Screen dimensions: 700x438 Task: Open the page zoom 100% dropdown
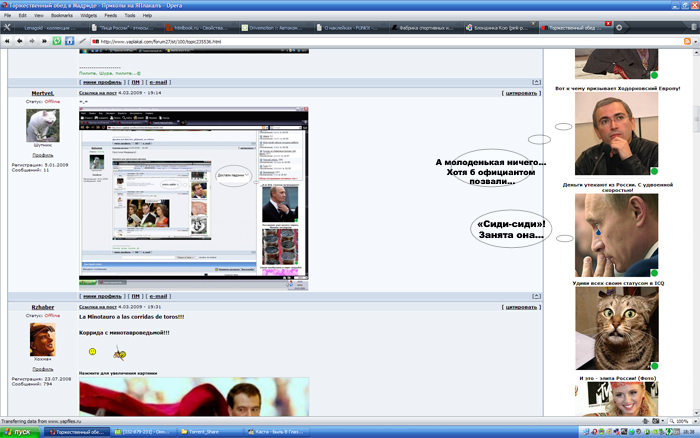point(684,422)
